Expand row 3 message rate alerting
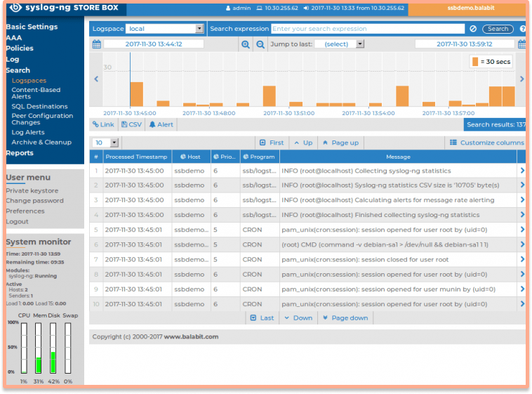The image size is (532, 394). pyautogui.click(x=522, y=199)
